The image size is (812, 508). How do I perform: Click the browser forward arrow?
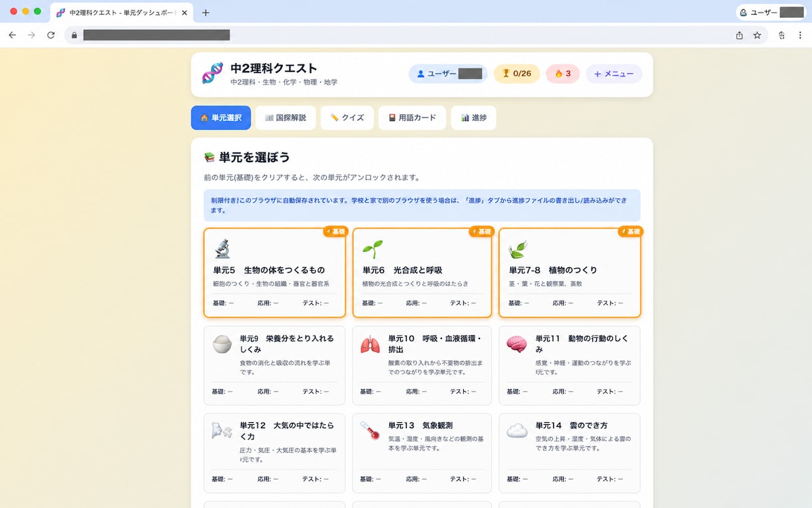tap(31, 35)
